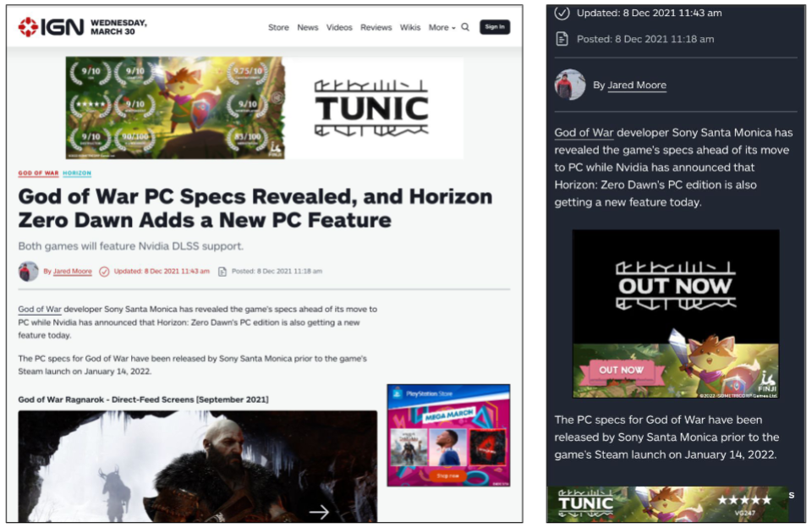
Task: Click Jared Moore avatar in mobile view
Action: point(569,85)
